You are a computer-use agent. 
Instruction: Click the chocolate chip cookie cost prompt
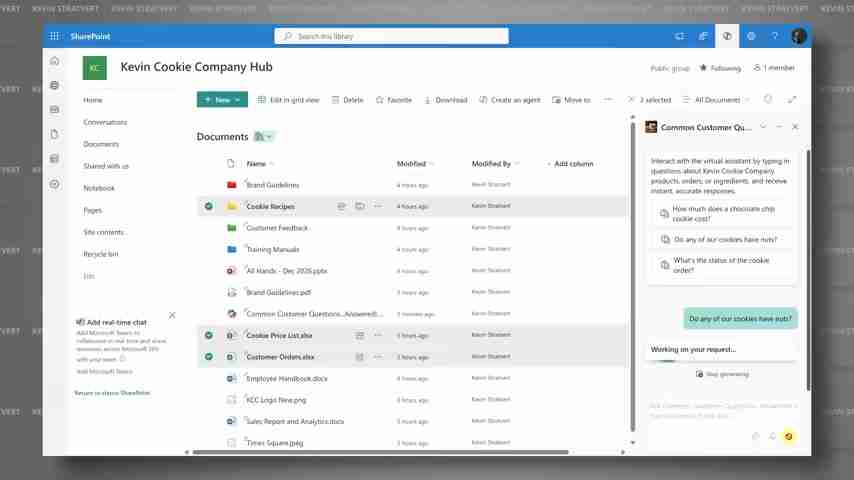pyautogui.click(x=722, y=214)
